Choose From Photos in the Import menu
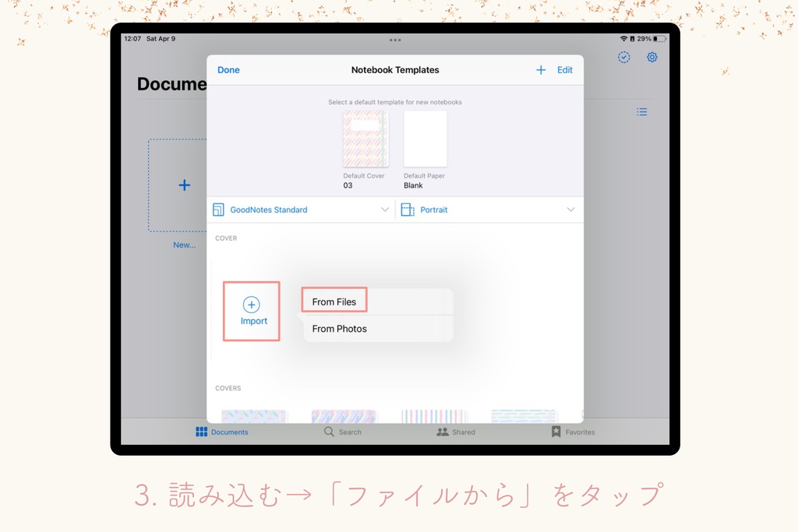The height and width of the screenshot is (532, 798). tap(339, 329)
